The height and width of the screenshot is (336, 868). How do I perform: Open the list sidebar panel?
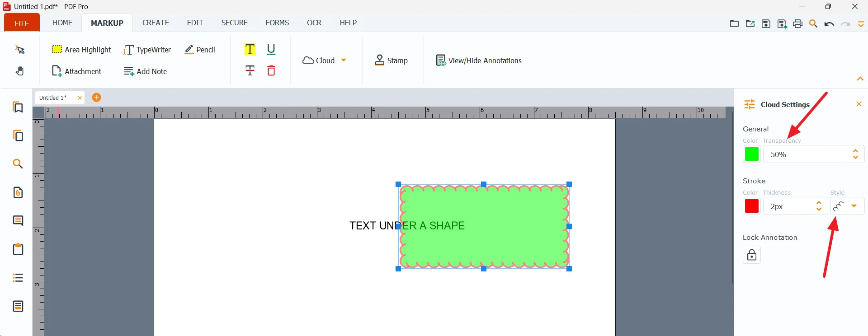[18, 278]
